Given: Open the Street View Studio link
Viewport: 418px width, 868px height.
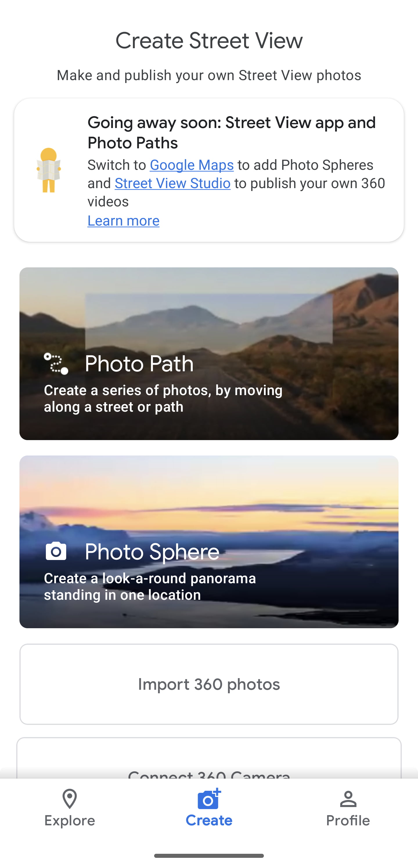Looking at the screenshot, I should 172,183.
